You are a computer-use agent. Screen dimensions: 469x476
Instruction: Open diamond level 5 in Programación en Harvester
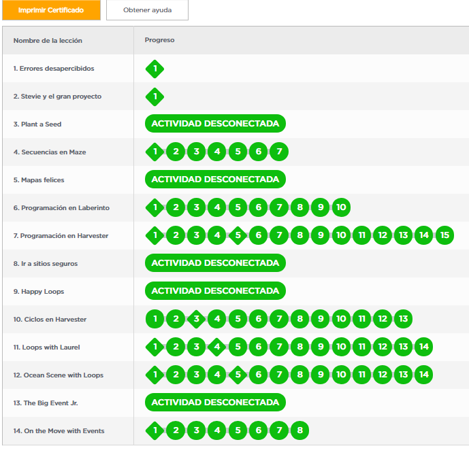pyautogui.click(x=238, y=235)
